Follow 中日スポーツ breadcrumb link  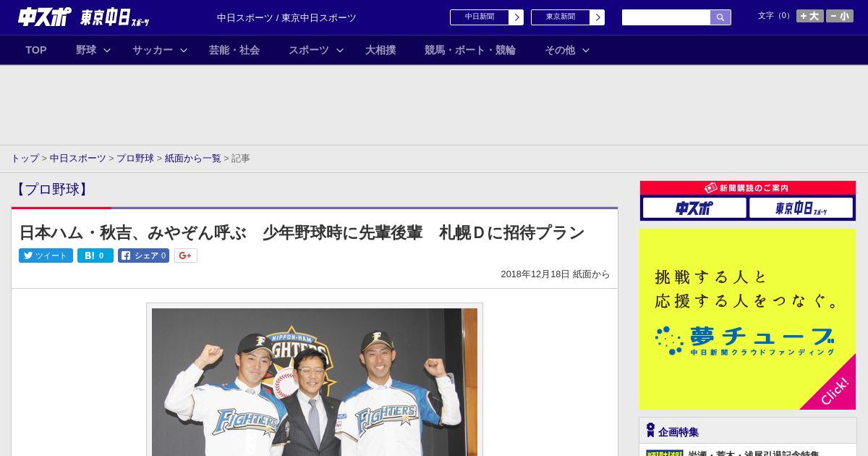click(x=78, y=158)
